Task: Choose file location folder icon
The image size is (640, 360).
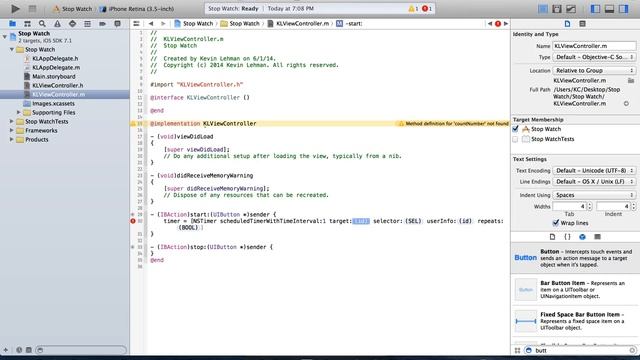Action: pyautogui.click(x=631, y=81)
